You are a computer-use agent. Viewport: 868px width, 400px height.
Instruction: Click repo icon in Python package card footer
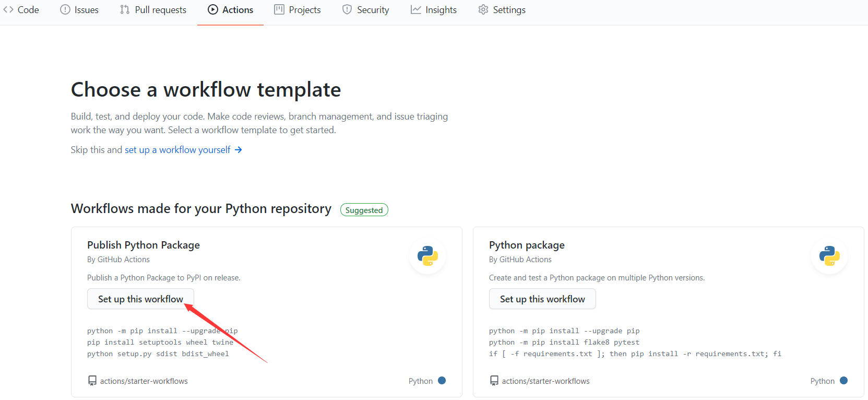494,381
